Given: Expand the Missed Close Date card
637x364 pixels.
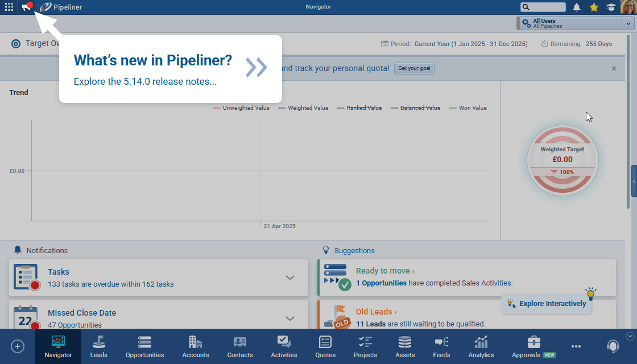Looking at the screenshot, I should pos(290,318).
